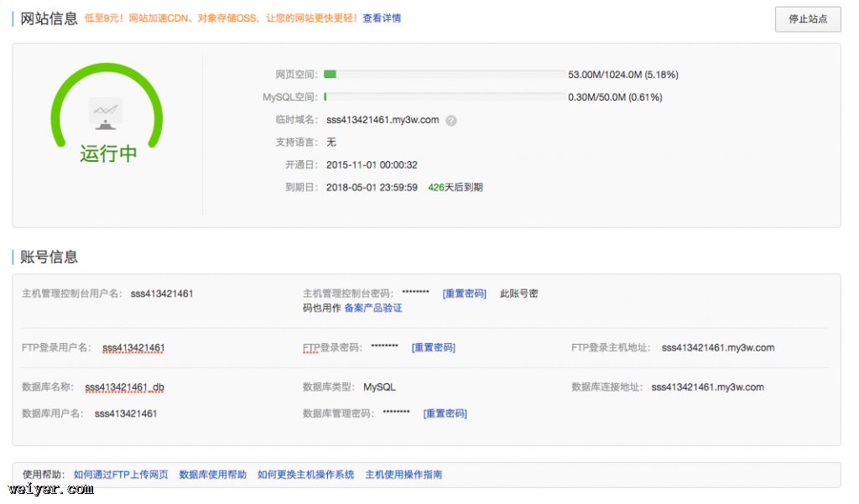Screen dimensions: 859x504
Task: Click the 网站信息 section heading
Action: (x=49, y=18)
